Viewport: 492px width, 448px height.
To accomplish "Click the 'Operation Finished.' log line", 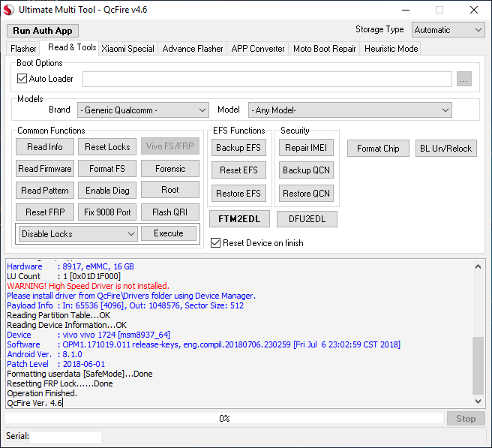I will pyautogui.click(x=42, y=393).
